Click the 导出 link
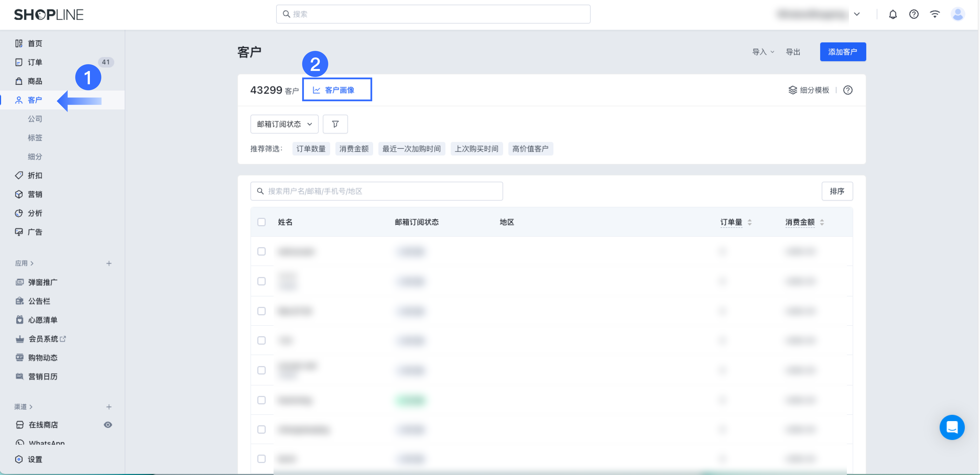Viewport: 980px width, 475px height. 793,52
